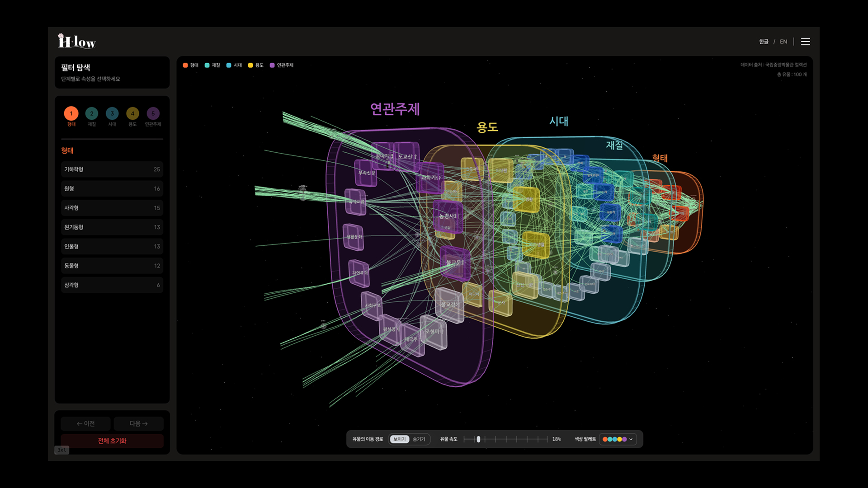Click the purple 연관주제 legend dot
Screen dimensions: 868x488
coord(272,65)
